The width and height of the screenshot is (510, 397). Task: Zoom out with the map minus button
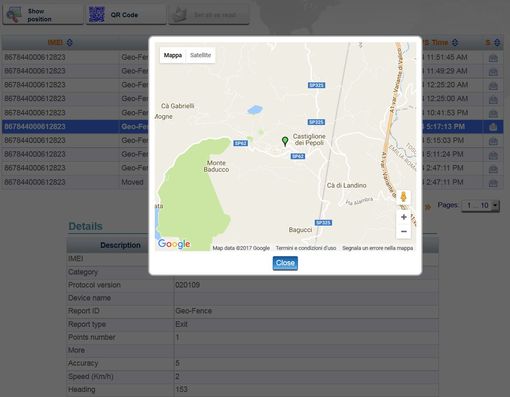404,231
